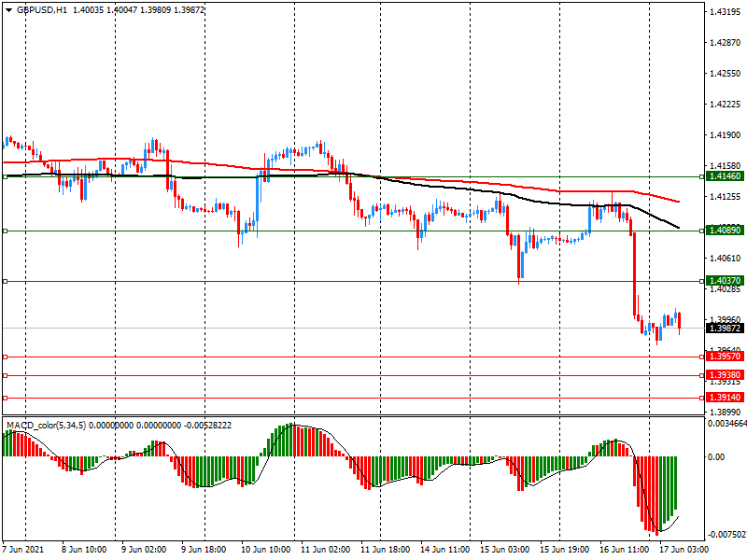Click the 1.42225 price scale value
This screenshot has width=747, height=560.
click(726, 105)
